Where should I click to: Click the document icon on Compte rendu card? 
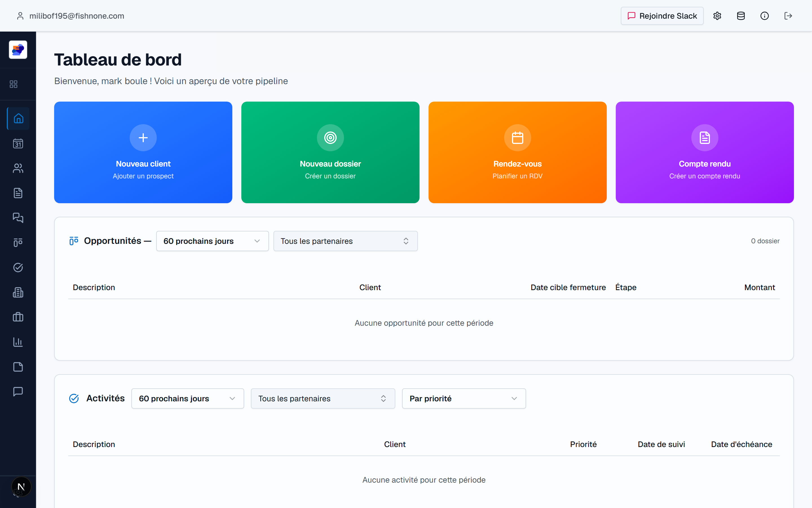[x=705, y=138]
